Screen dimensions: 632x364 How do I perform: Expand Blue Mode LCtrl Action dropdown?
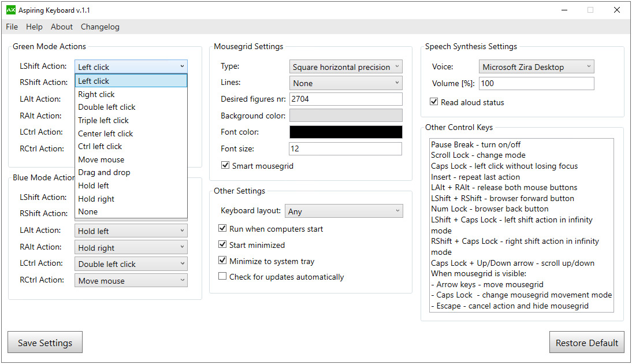click(131, 264)
